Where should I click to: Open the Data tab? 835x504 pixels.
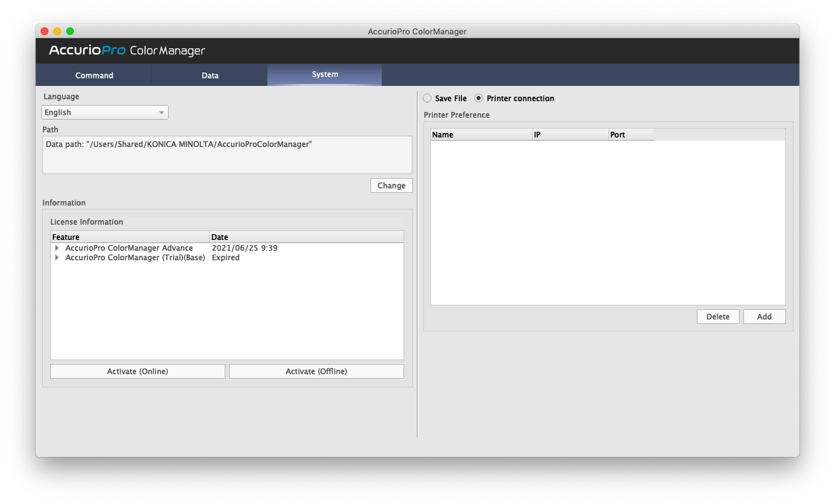coord(210,75)
